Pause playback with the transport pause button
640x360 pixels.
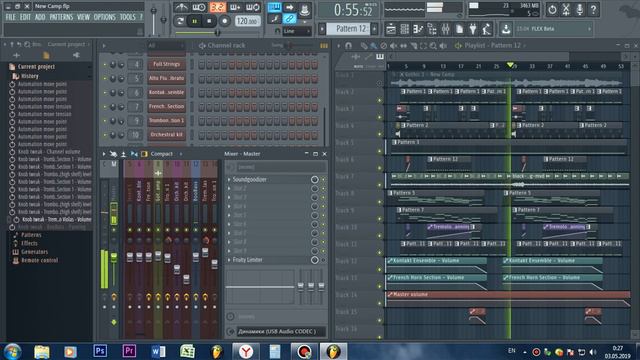[x=195, y=21]
